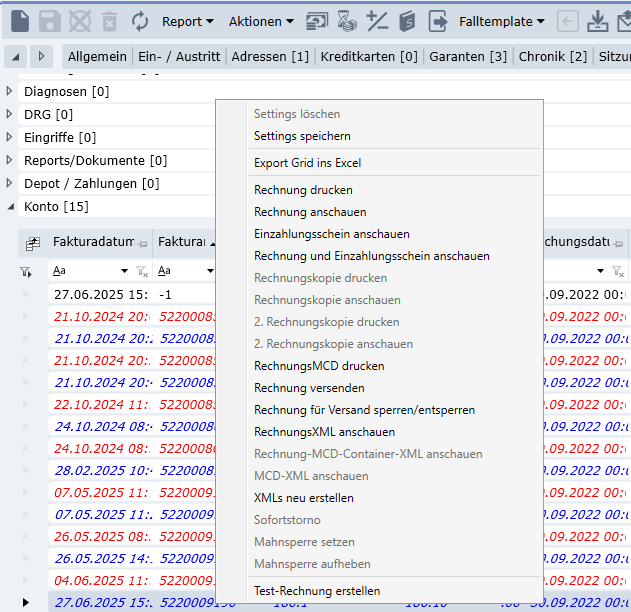The width and height of the screenshot is (631, 612).
Task: Open the Report dropdown menu
Action: [x=188, y=21]
